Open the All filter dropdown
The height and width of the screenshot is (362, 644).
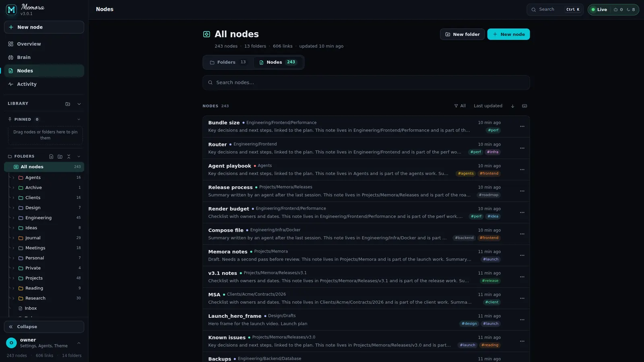click(x=460, y=106)
